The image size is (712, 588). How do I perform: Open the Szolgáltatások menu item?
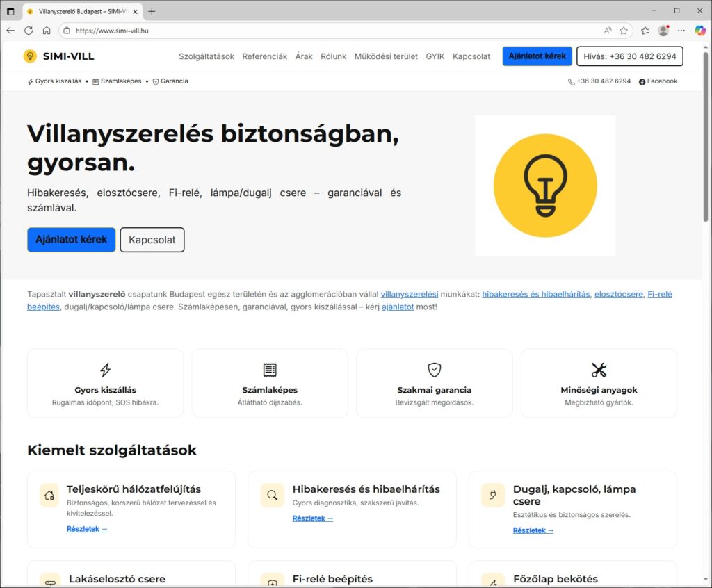pyautogui.click(x=207, y=56)
